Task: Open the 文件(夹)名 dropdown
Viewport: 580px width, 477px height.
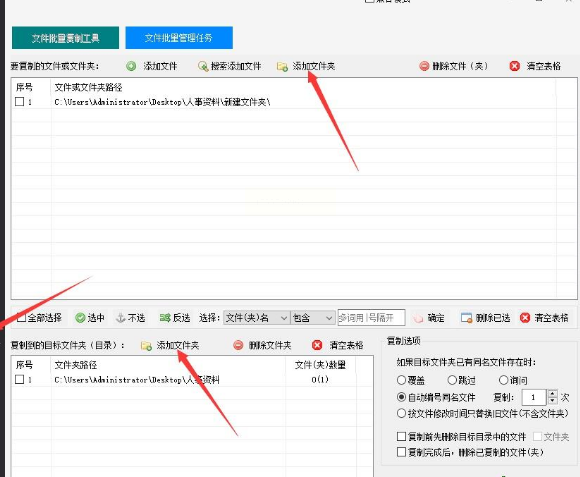Action: tap(257, 318)
